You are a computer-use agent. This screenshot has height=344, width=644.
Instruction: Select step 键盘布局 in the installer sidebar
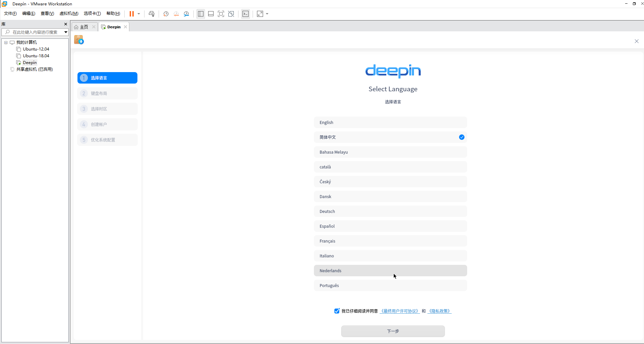(x=107, y=93)
